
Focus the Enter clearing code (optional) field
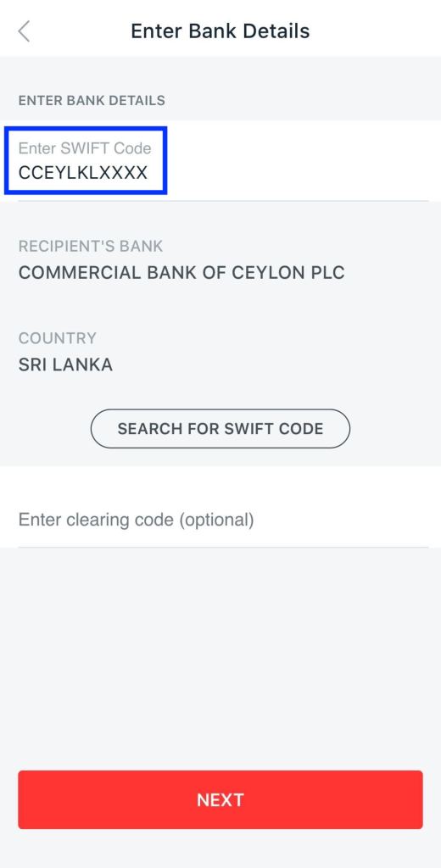click(220, 520)
